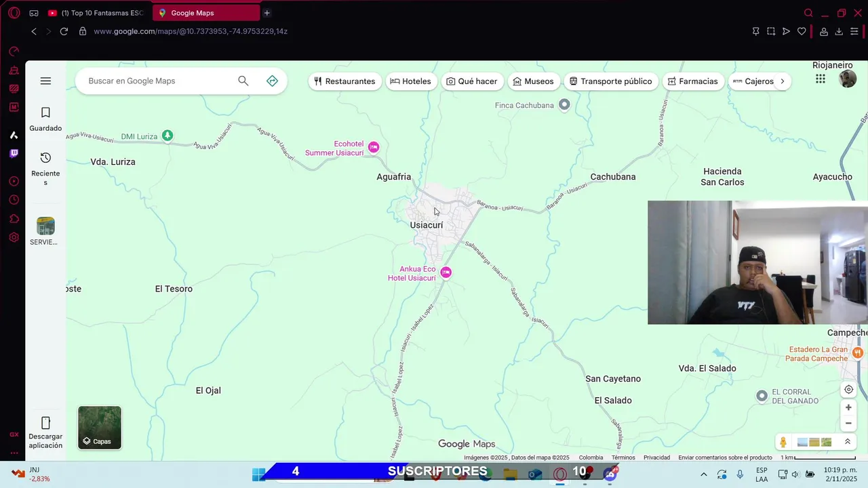
Task: Go back in browser history
Action: (x=34, y=31)
